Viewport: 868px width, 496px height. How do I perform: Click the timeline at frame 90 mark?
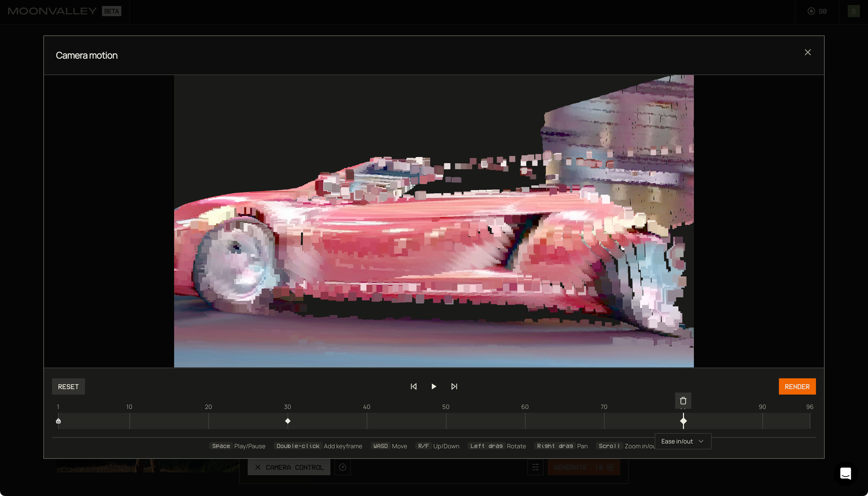[763, 421]
